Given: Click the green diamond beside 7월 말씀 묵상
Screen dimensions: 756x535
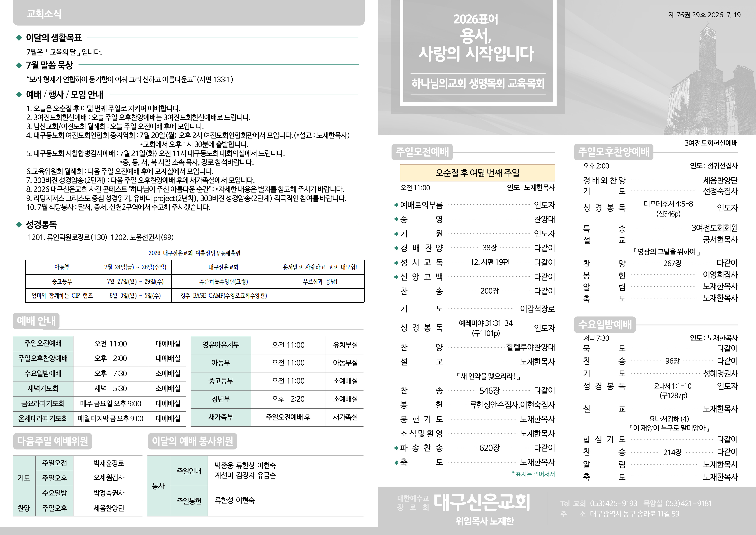Looking at the screenshot, I should click(19, 65).
